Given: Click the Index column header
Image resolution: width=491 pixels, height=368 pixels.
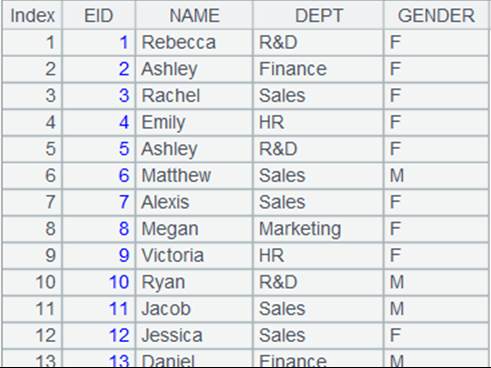Looking at the screenshot, I should coord(32,15).
